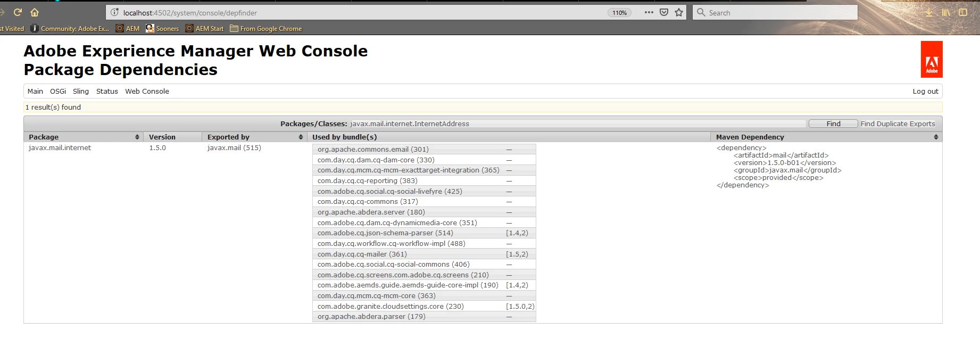Open com.day.cq.mcm.cq-mcm-core (363) bundle

pos(377,295)
